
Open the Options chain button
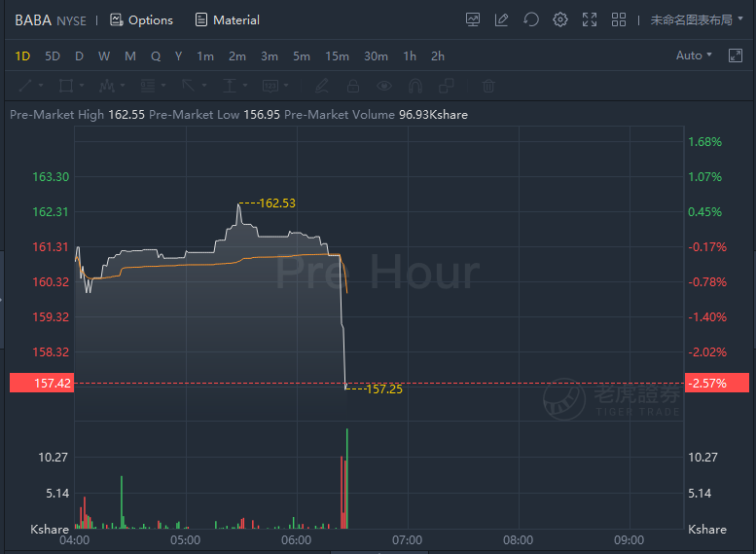pyautogui.click(x=141, y=20)
